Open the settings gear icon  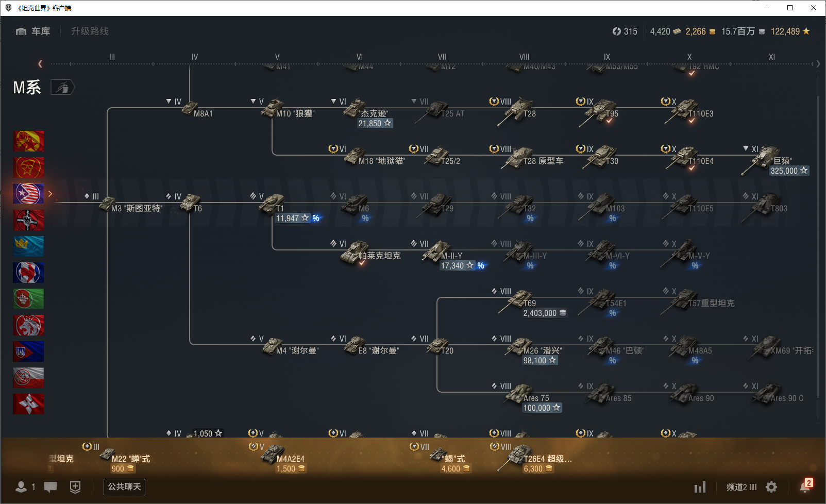pos(771,487)
